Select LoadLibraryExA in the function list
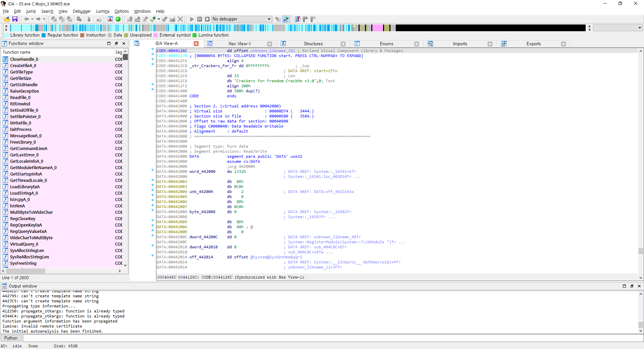Viewport: 644px width, 349px height. pos(25,187)
